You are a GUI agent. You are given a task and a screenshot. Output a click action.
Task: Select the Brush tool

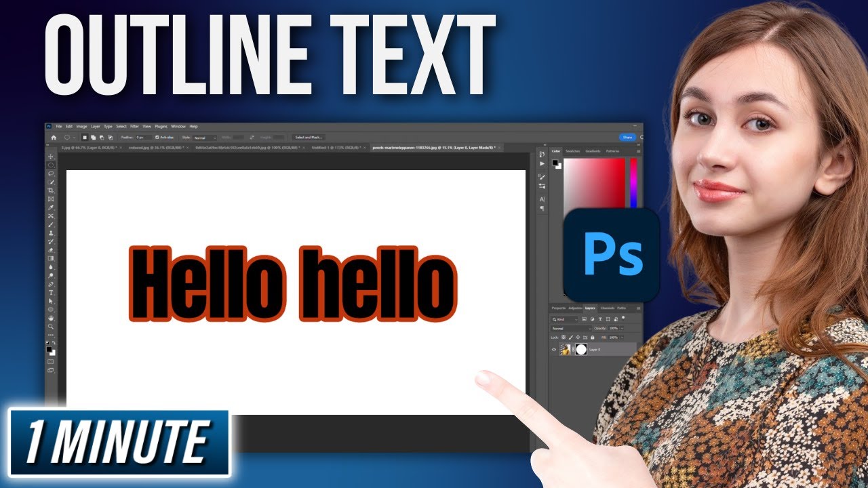(50, 225)
